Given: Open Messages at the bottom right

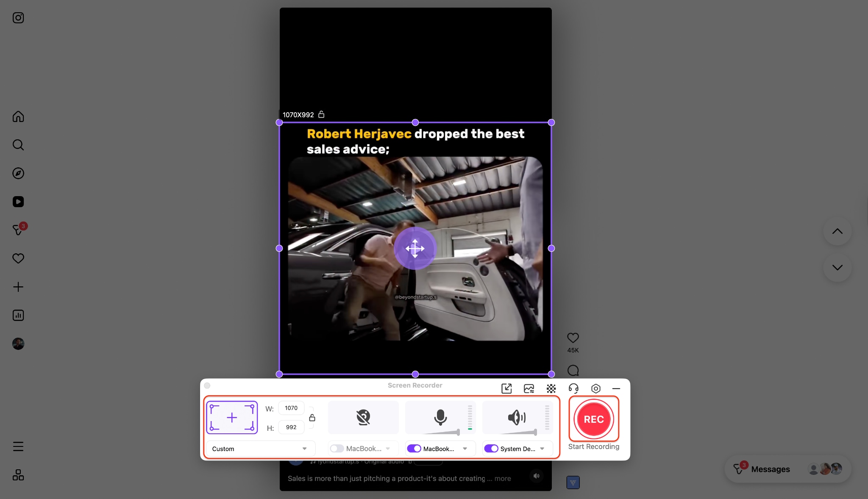Looking at the screenshot, I should [x=770, y=469].
